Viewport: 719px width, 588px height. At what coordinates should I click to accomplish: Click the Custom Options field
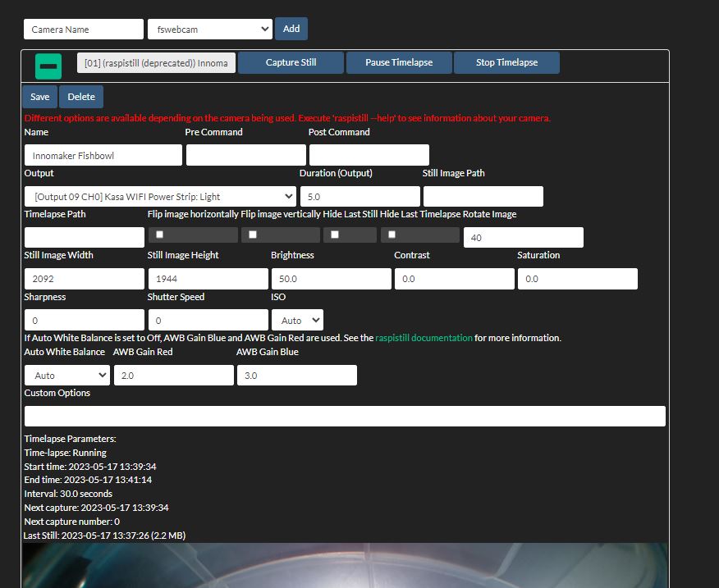[x=345, y=416]
